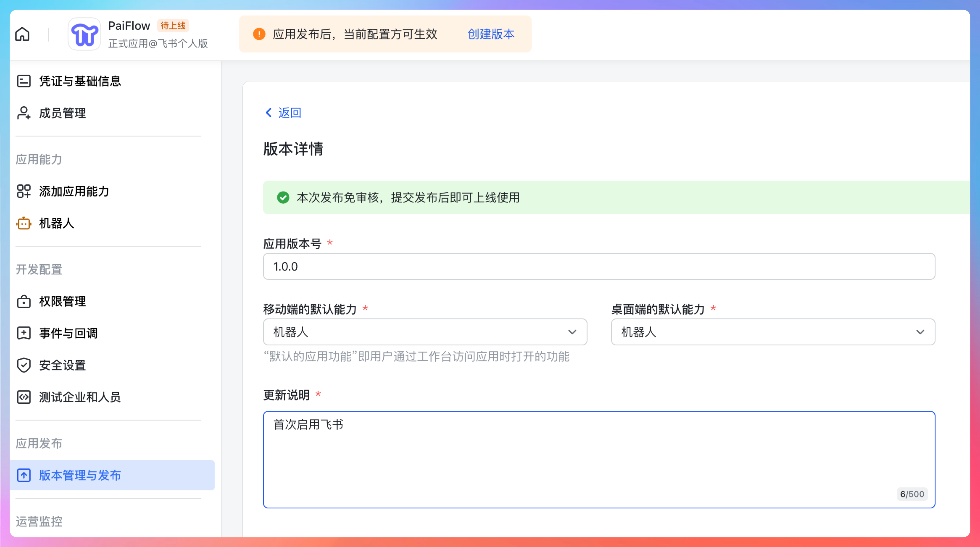Click the add app capability grid icon

pos(24,191)
